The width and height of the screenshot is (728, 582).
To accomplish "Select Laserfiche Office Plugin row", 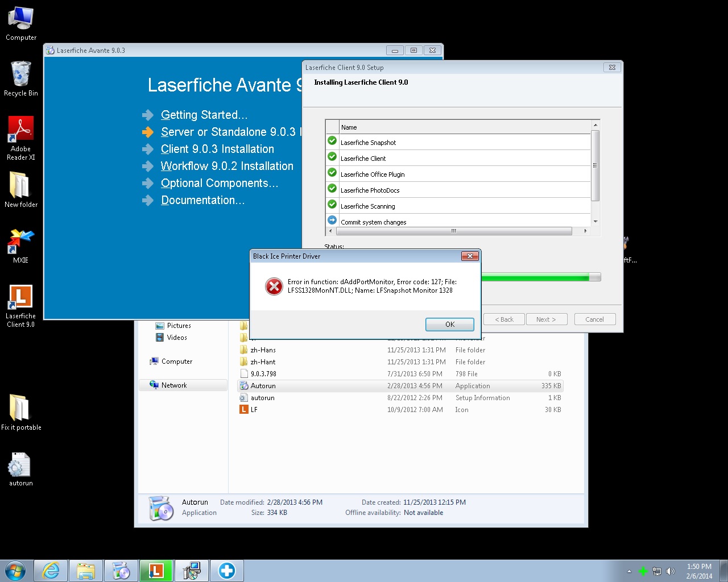I will pos(458,174).
